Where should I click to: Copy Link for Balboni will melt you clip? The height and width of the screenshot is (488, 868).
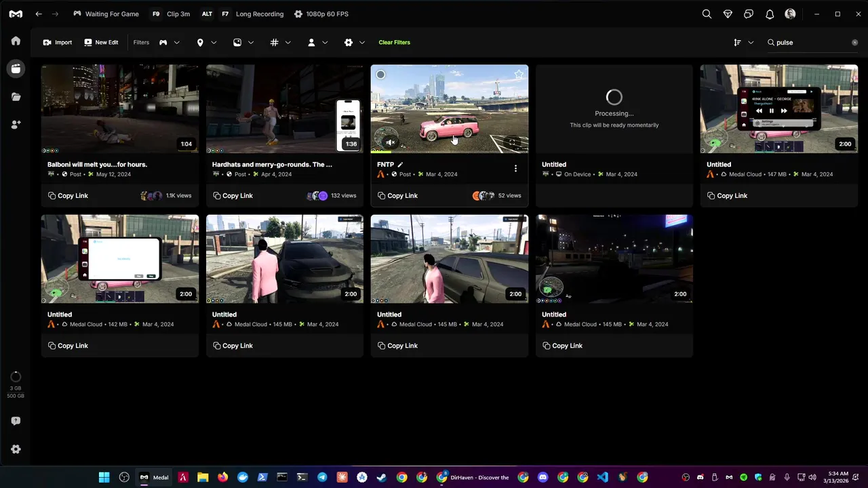[x=68, y=196]
